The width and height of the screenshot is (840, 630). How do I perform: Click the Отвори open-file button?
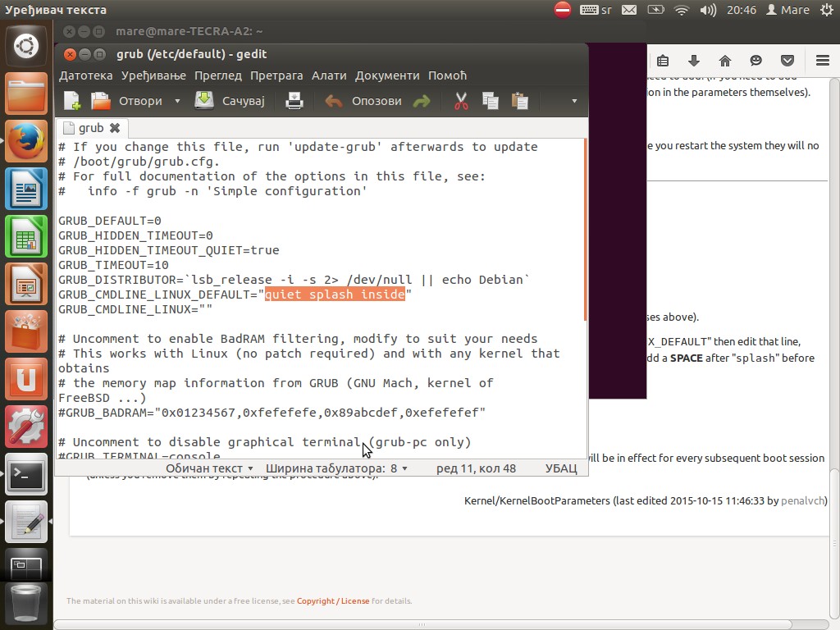pos(127,101)
